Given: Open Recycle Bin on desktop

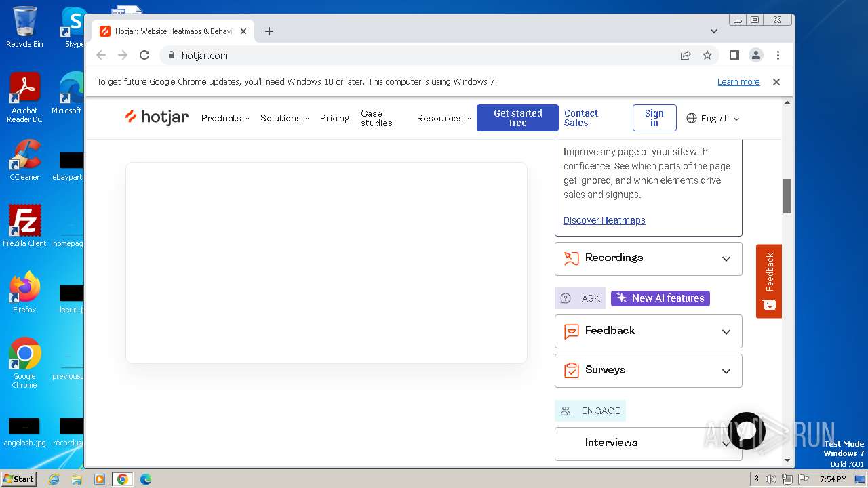Looking at the screenshot, I should (x=24, y=27).
